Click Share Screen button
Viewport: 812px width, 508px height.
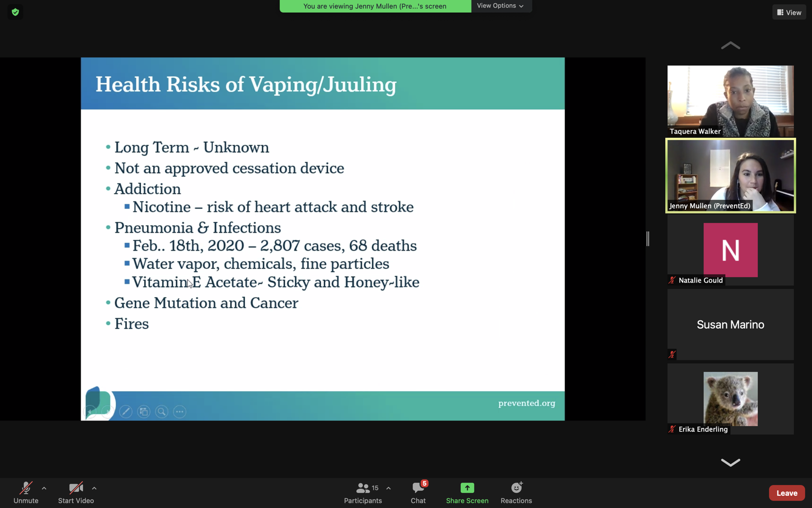tap(467, 492)
